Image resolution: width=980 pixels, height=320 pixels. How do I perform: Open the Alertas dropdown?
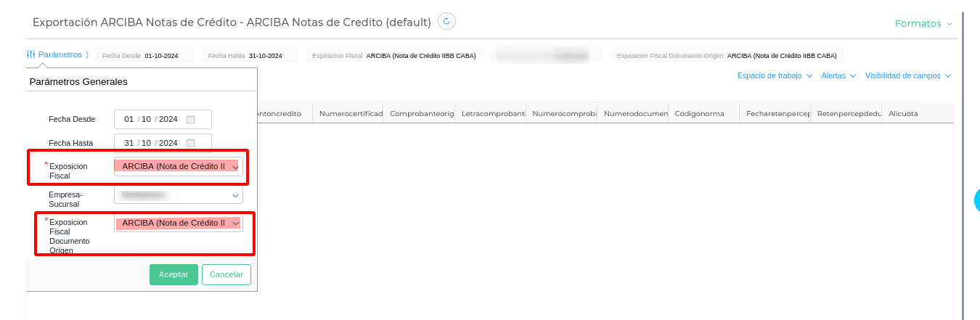click(x=838, y=75)
